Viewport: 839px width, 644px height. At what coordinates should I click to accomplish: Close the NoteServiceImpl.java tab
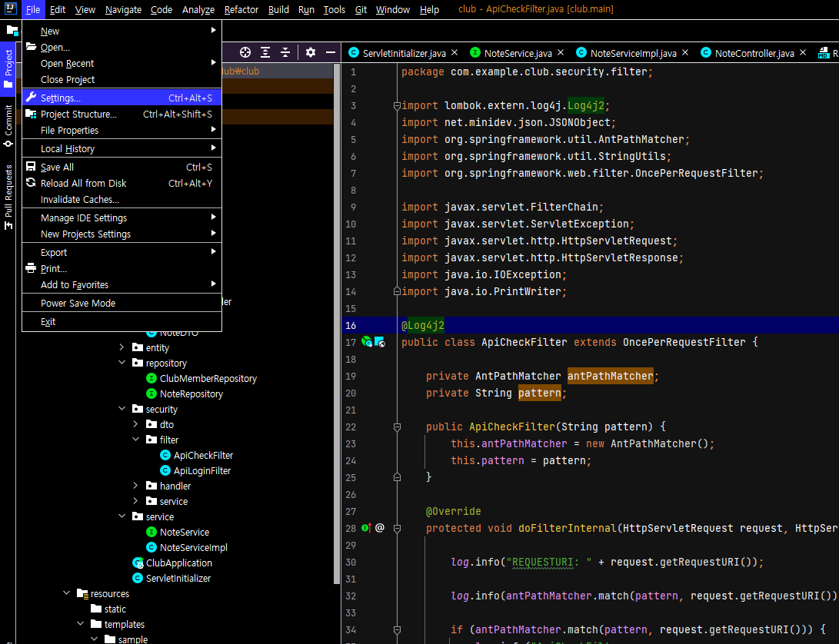tap(685, 52)
